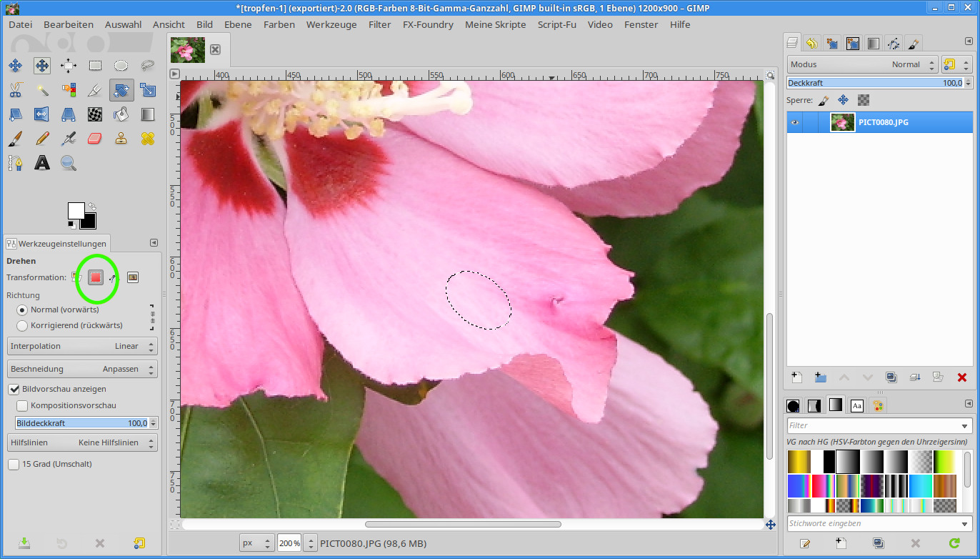Enable the 15 Grad (Umschalt) checkbox
Screen dimensions: 980x559
coord(14,464)
